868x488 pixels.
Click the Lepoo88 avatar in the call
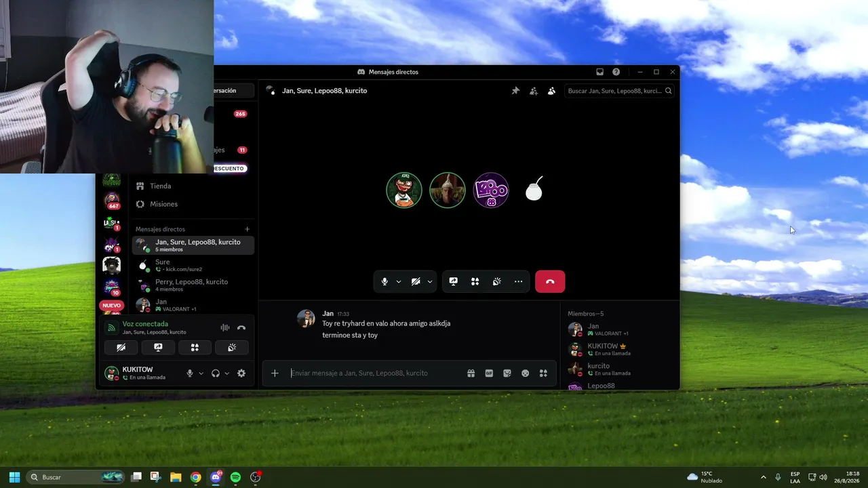pyautogui.click(x=491, y=190)
